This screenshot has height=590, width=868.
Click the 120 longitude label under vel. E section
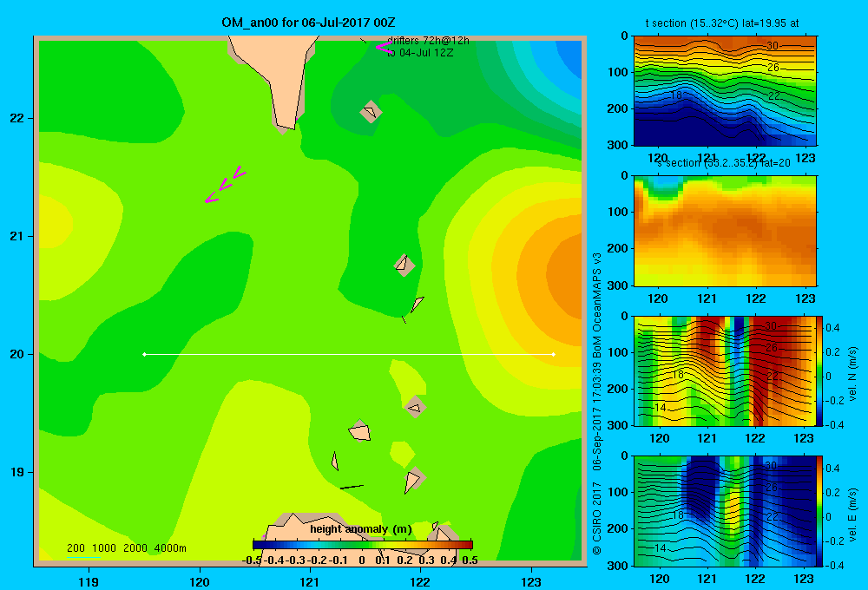pos(659,579)
